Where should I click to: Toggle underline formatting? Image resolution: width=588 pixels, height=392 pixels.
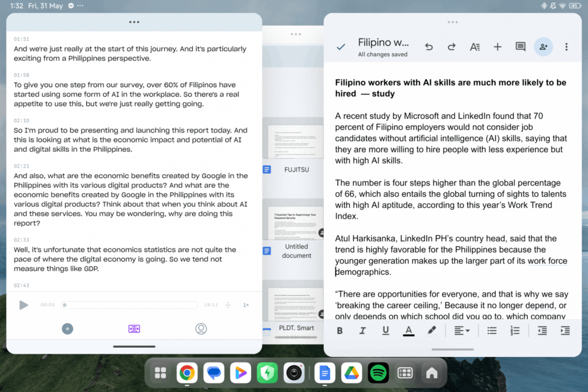385,331
